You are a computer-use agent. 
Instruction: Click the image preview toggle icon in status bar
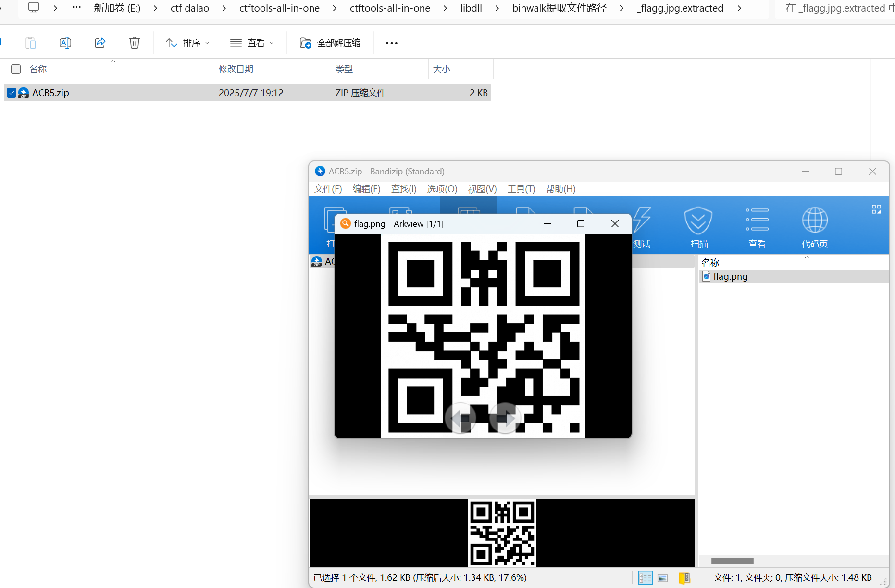pos(663,578)
